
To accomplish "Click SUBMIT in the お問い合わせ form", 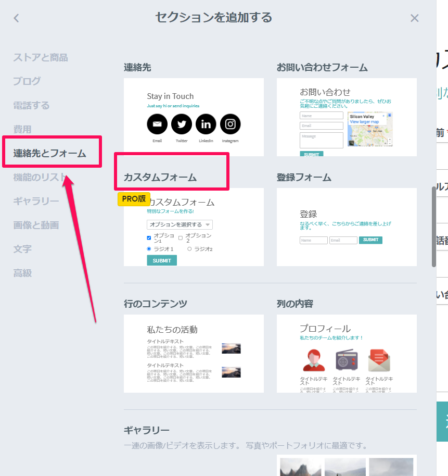I will point(312,154).
